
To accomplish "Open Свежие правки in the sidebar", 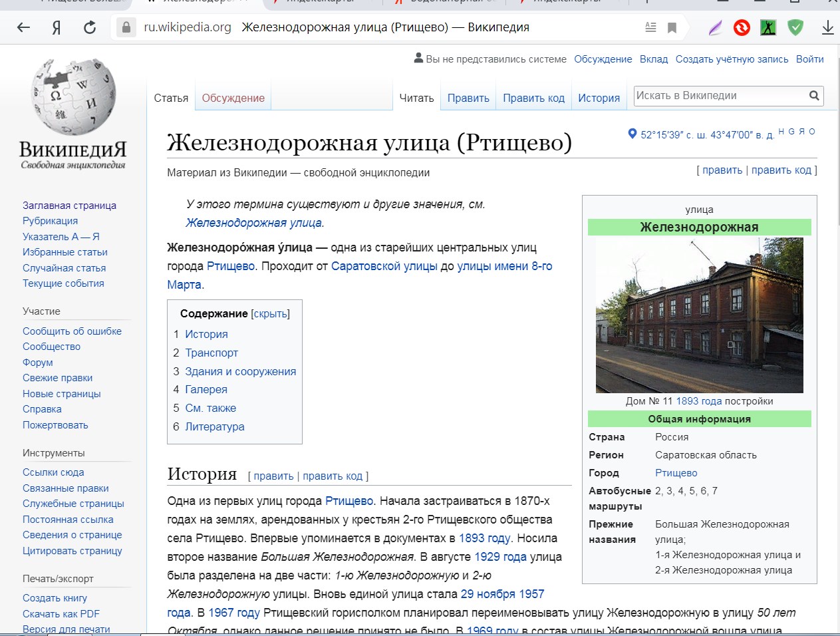I will click(58, 378).
